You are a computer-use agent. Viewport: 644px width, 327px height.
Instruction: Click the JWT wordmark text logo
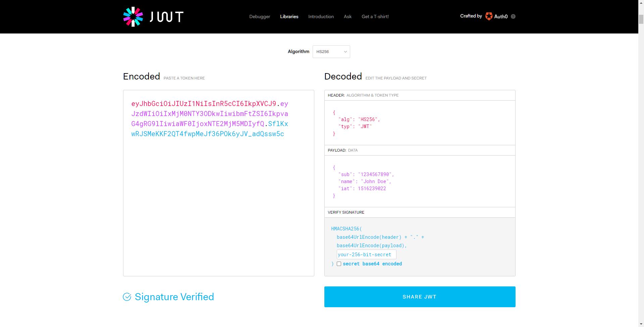[x=166, y=17]
